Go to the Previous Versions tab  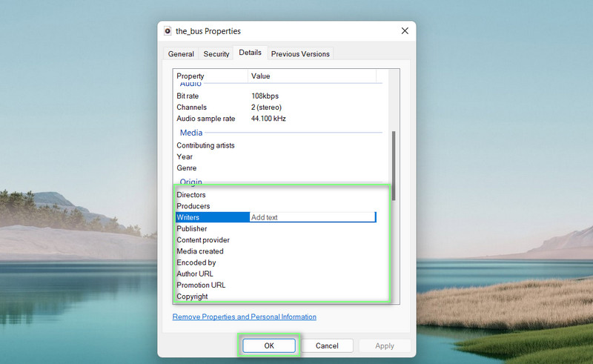coord(300,54)
